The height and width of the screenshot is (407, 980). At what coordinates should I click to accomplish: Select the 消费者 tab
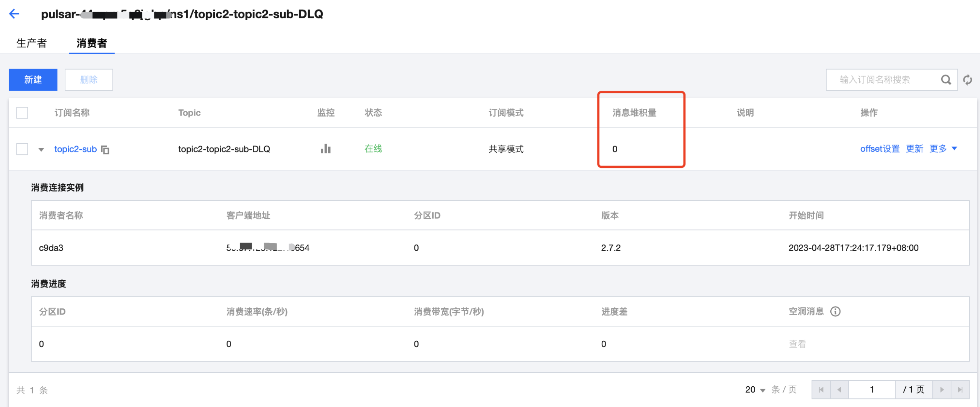(x=91, y=43)
